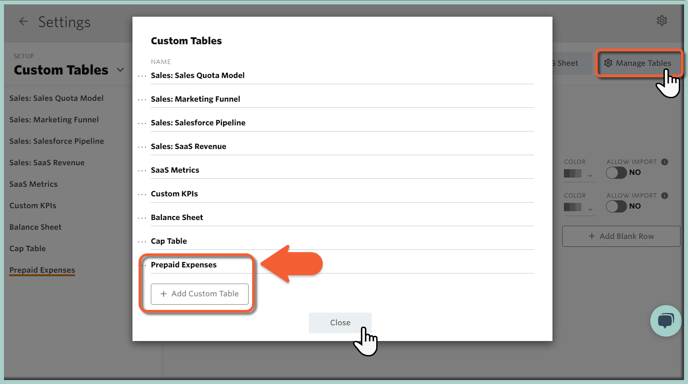Select Sales Quota Model in sidebar

(57, 98)
